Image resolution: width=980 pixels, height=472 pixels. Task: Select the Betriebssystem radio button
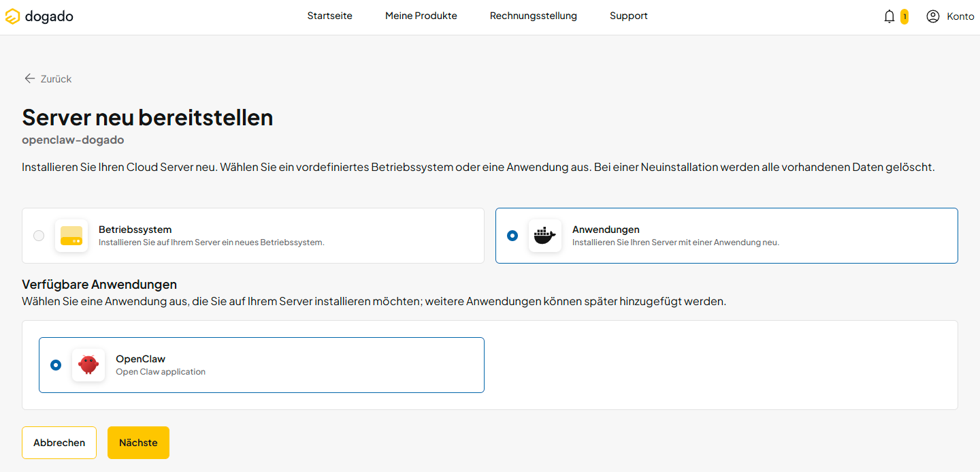(39, 236)
